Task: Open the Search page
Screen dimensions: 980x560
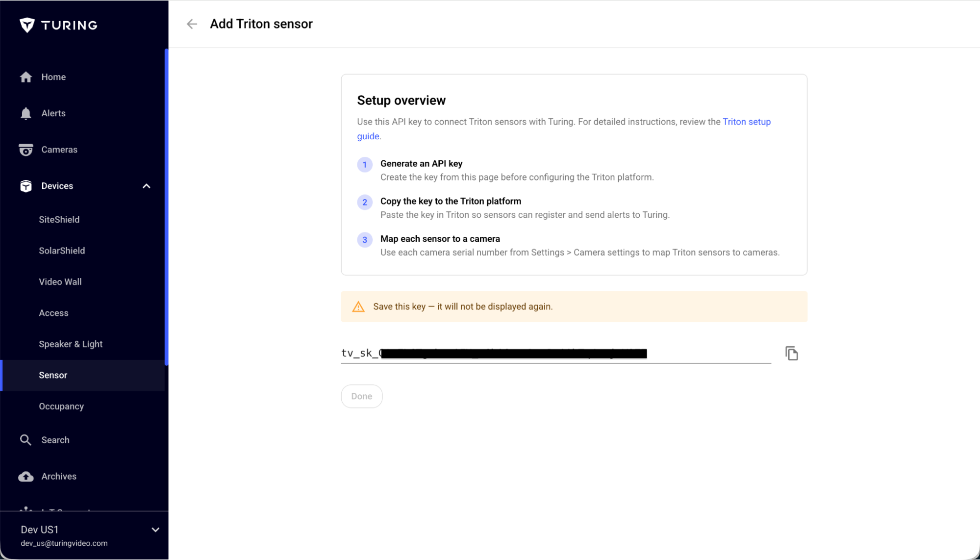Action: 55,440
